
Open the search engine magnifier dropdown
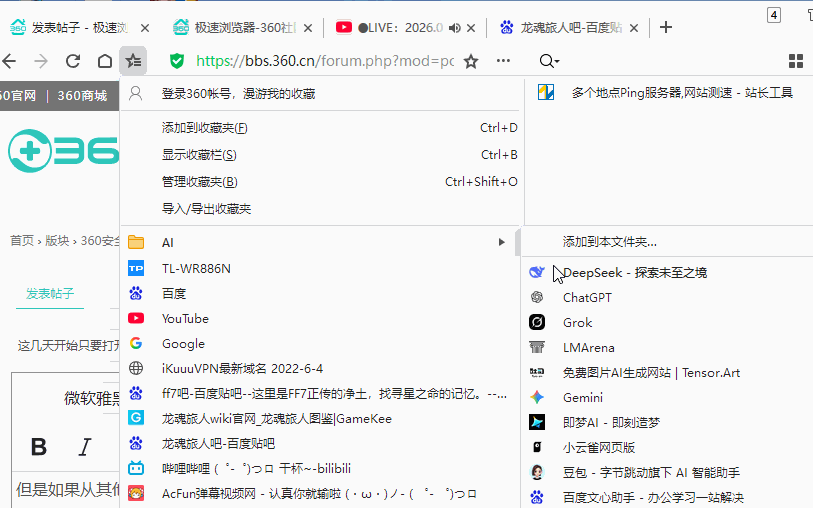click(549, 61)
